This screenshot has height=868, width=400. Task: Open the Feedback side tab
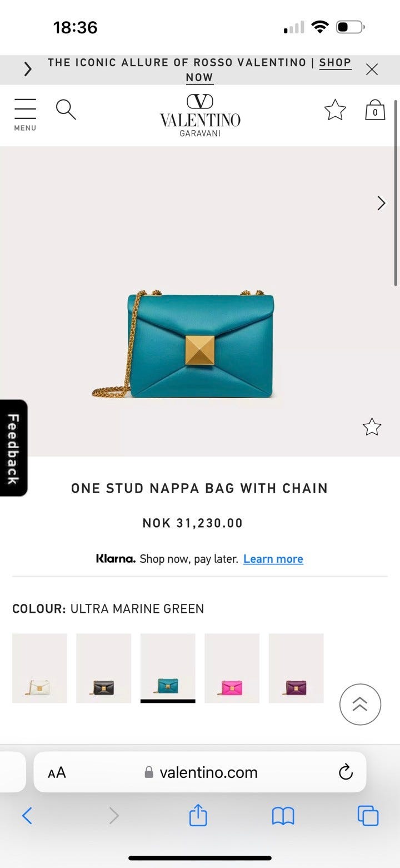(x=13, y=448)
